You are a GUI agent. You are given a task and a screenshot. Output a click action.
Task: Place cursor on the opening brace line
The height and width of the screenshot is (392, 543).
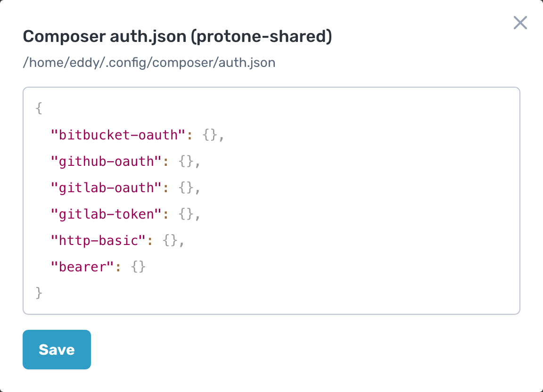[x=39, y=109]
